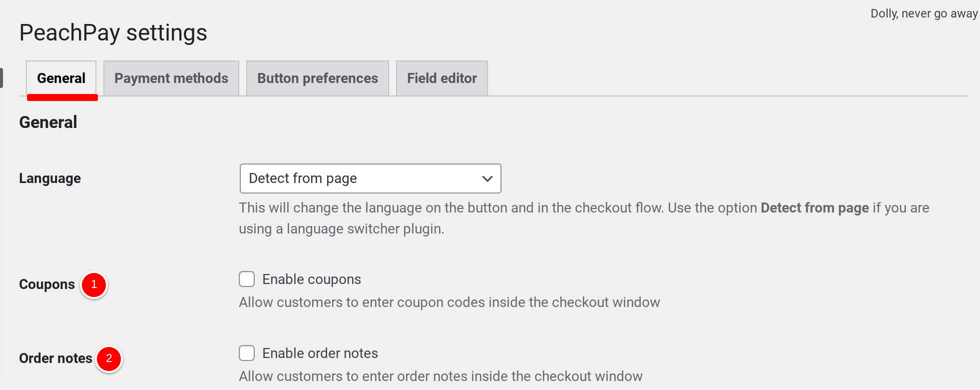
Task: Check the Enable order notes box
Action: pos(247,353)
